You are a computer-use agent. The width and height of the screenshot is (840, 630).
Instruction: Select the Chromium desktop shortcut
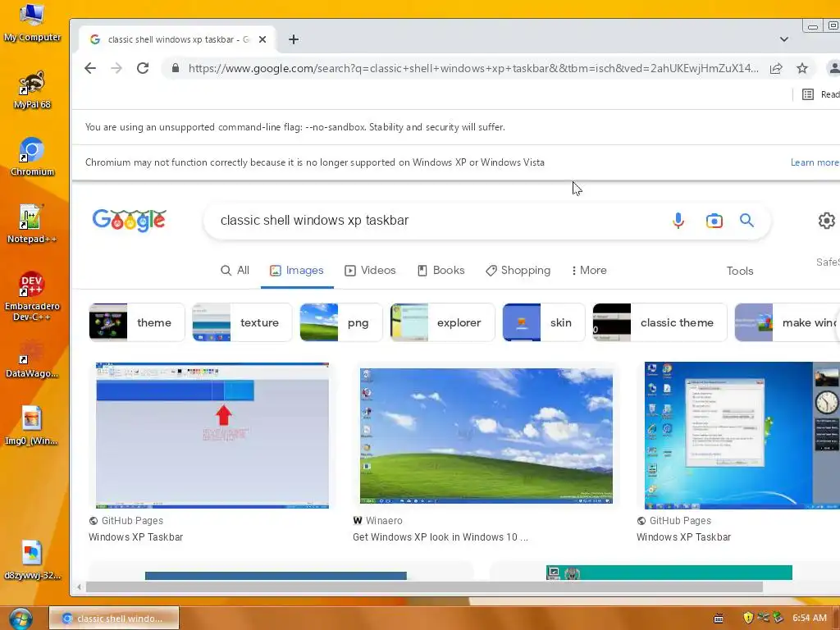click(x=32, y=157)
